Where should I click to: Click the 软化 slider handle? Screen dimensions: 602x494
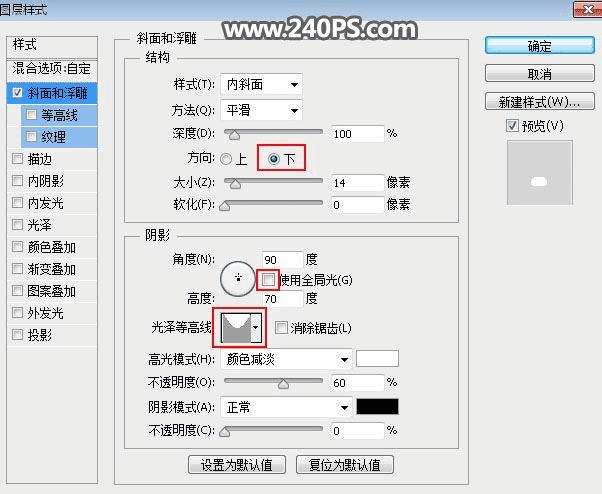(x=225, y=206)
